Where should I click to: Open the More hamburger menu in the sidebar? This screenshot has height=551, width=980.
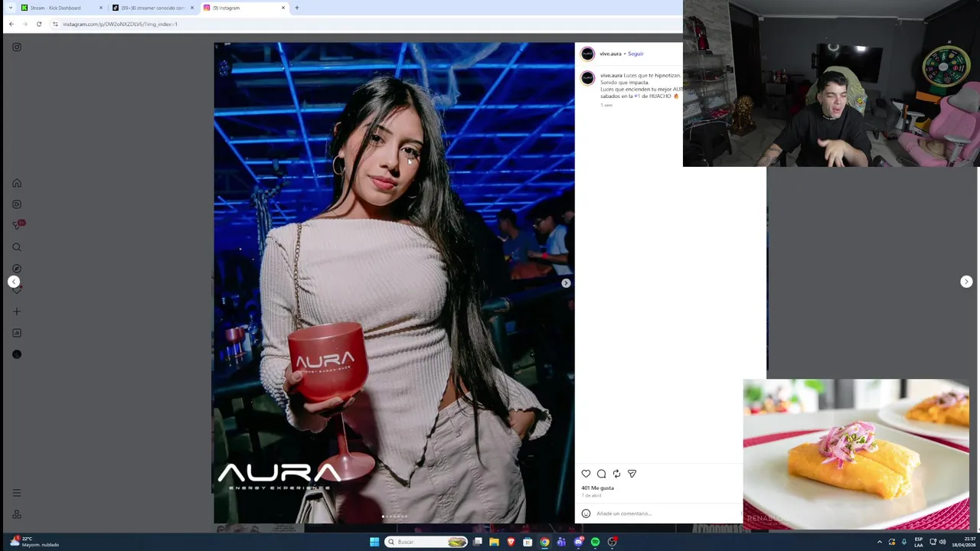17,493
